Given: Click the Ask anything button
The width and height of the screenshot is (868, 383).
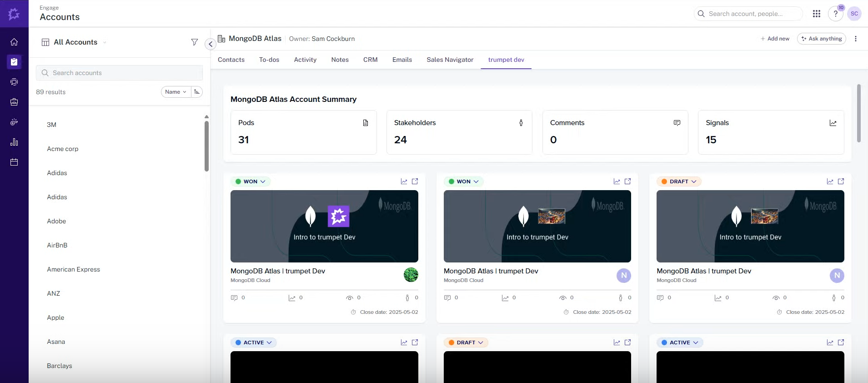Looking at the screenshot, I should [x=821, y=39].
